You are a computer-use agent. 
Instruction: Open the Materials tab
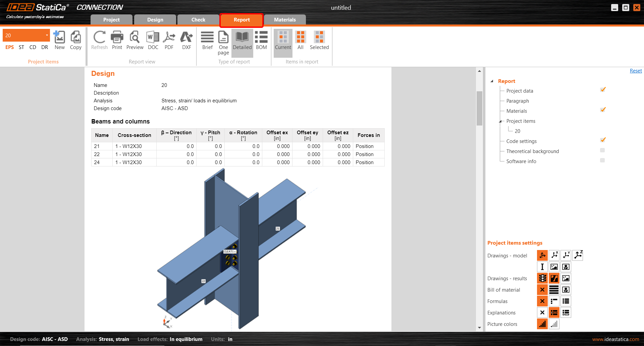point(285,20)
